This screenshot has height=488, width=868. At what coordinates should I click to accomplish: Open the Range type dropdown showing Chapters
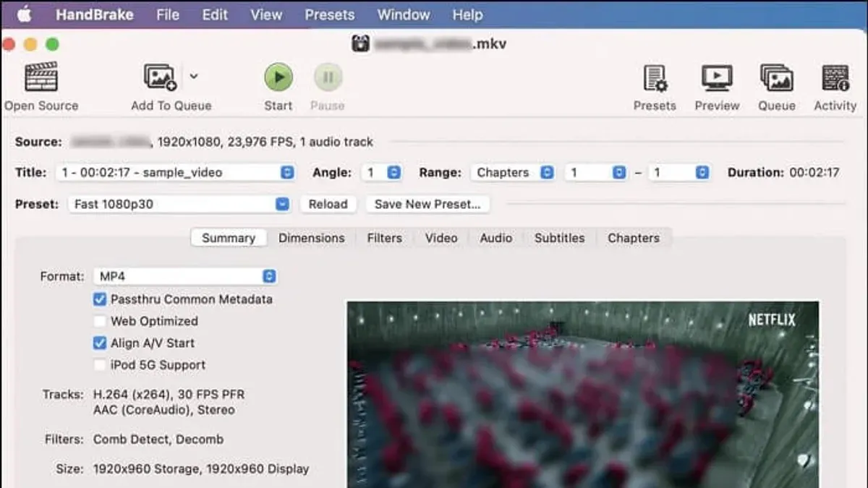tap(513, 173)
